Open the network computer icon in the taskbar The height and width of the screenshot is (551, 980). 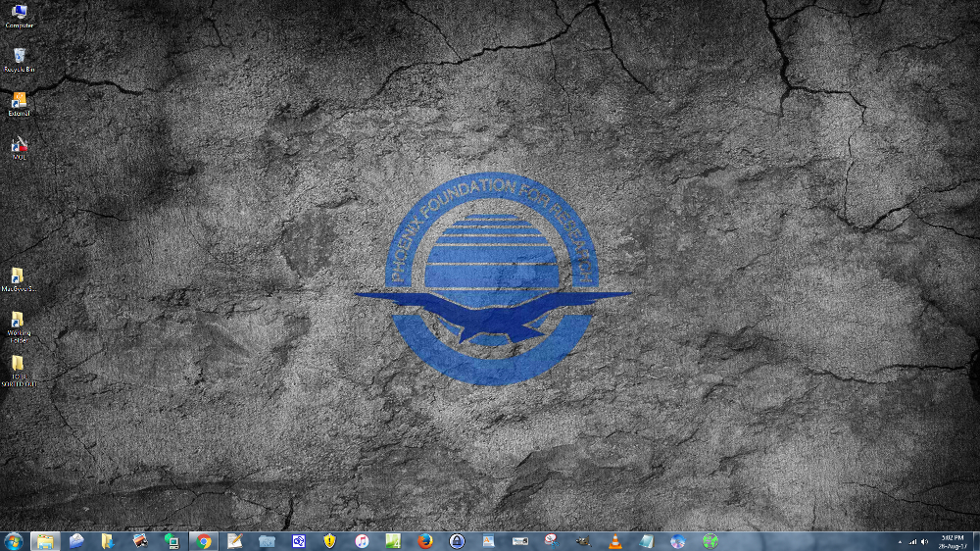171,541
